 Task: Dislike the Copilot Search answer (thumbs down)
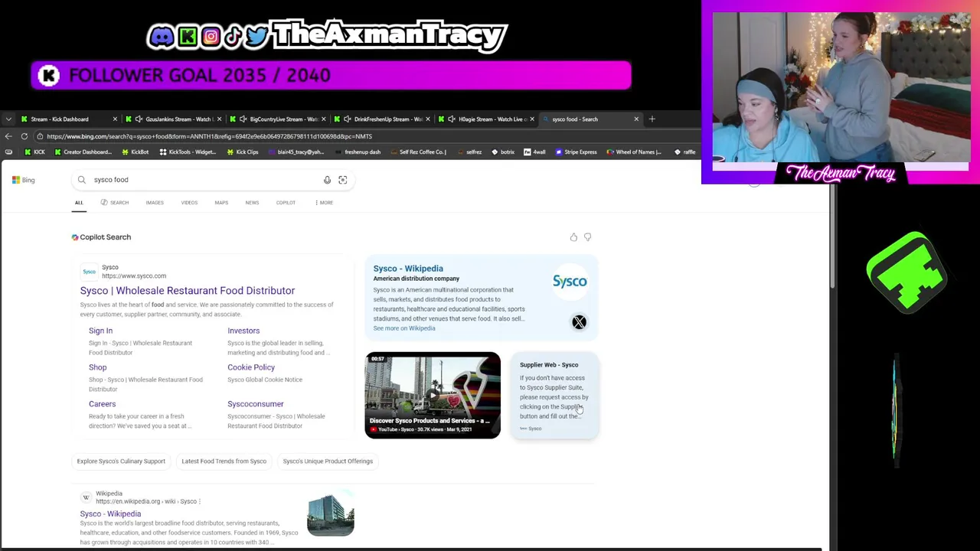tap(587, 237)
